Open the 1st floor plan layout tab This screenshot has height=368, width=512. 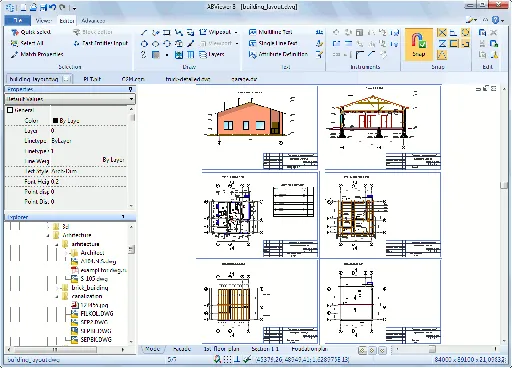(x=222, y=349)
